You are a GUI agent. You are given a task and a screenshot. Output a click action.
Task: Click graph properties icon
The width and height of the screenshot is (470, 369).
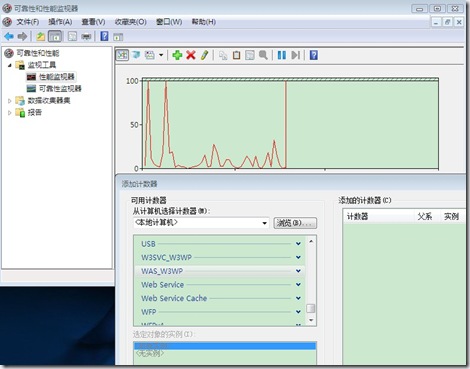point(250,55)
